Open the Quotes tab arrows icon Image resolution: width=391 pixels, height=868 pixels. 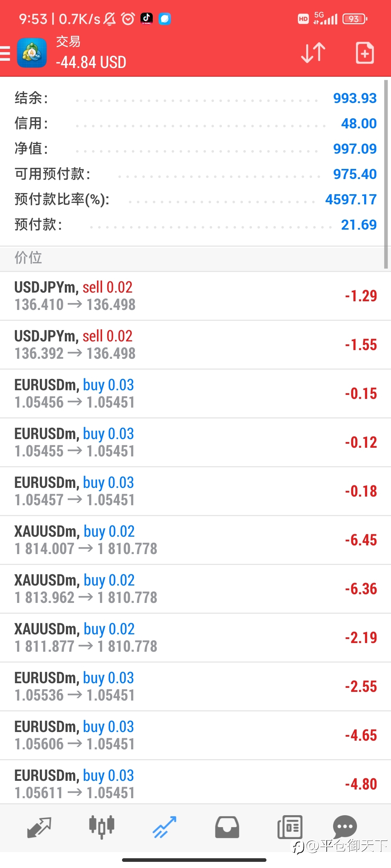click(39, 827)
